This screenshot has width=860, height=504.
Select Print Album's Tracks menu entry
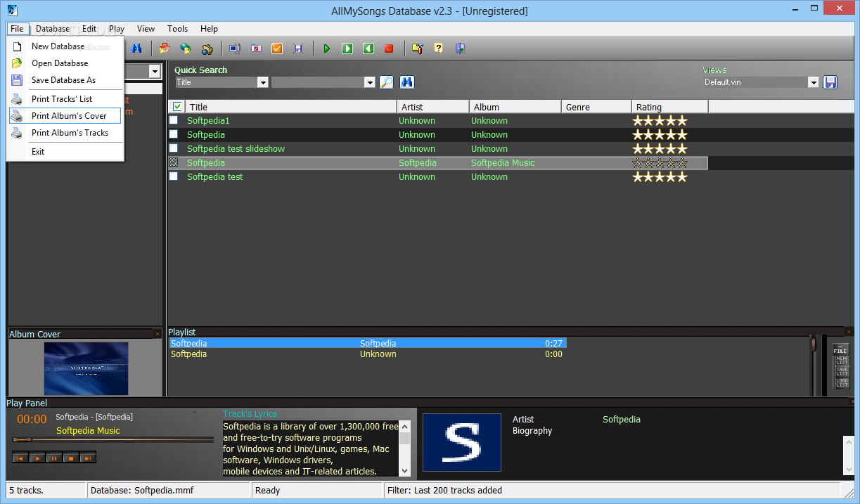coord(65,133)
